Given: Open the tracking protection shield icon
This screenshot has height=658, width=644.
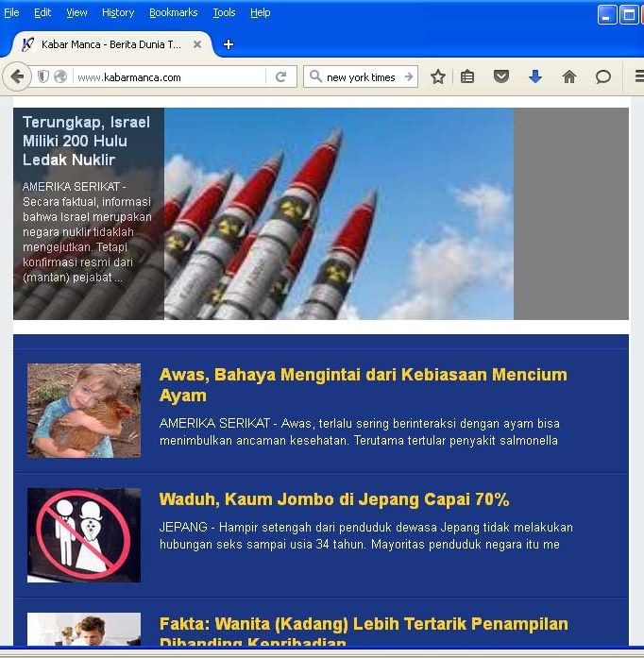Looking at the screenshot, I should point(43,76).
